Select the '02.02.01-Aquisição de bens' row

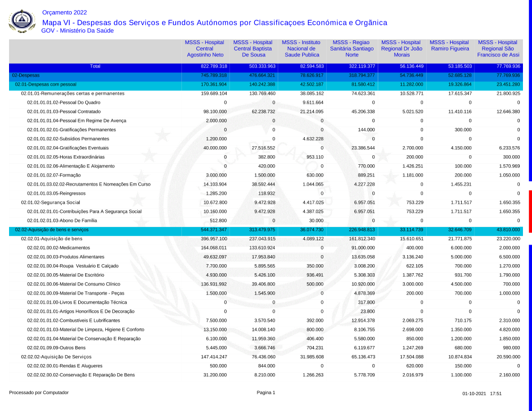pyautogui.click(x=52, y=239)
